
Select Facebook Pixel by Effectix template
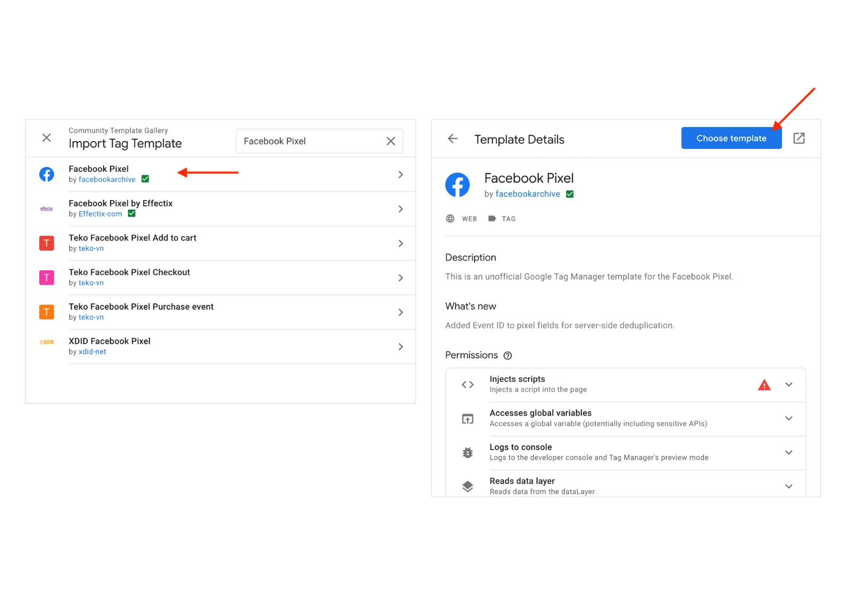(234, 209)
